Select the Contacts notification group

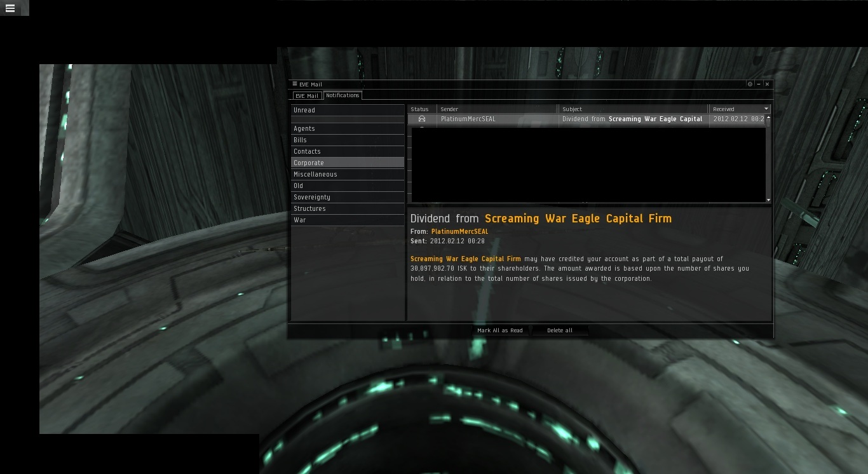tap(348, 151)
